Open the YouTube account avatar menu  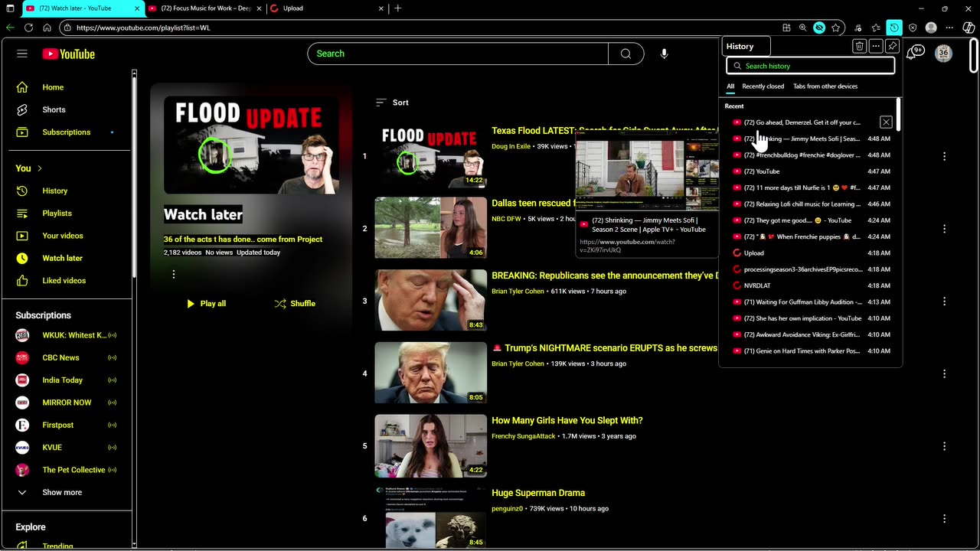pyautogui.click(x=943, y=54)
